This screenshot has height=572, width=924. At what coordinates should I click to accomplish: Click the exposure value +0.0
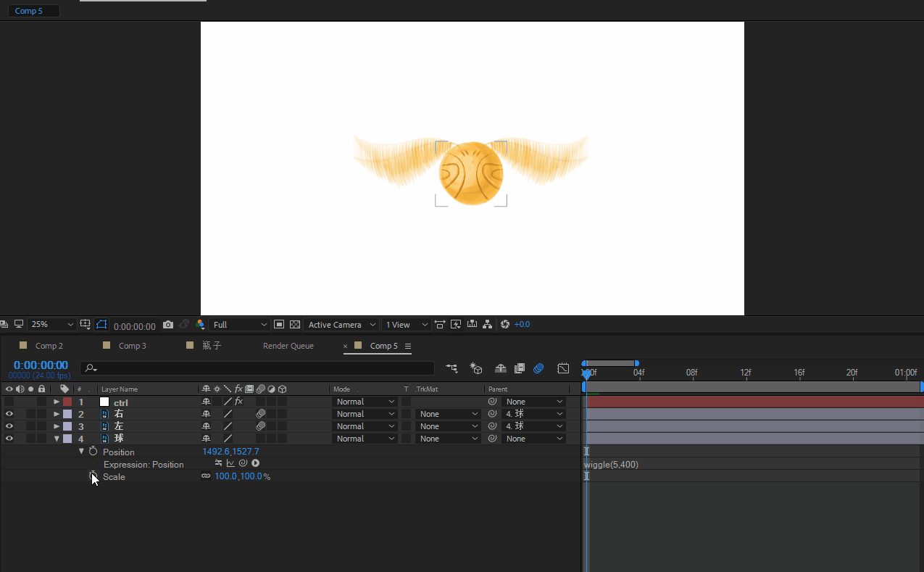[x=522, y=325]
